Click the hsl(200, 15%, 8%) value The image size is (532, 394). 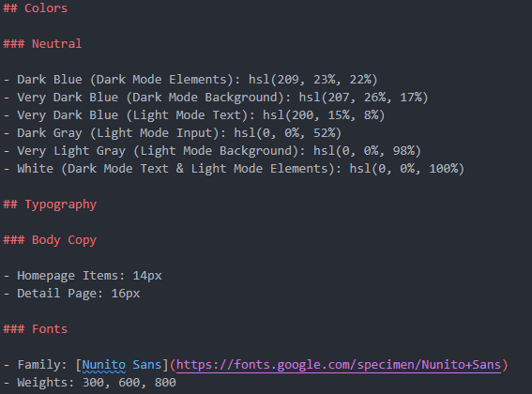pyautogui.click(x=324, y=115)
